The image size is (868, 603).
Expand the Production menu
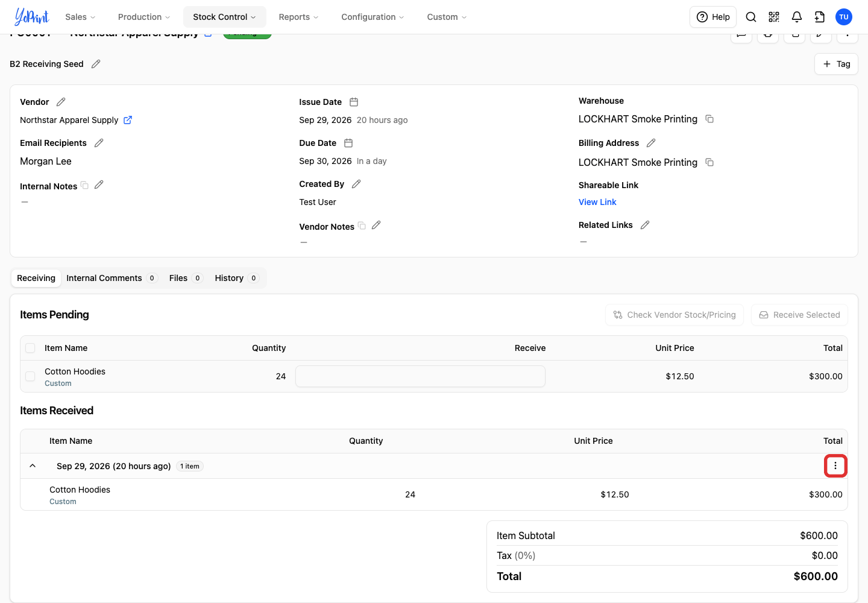(144, 17)
